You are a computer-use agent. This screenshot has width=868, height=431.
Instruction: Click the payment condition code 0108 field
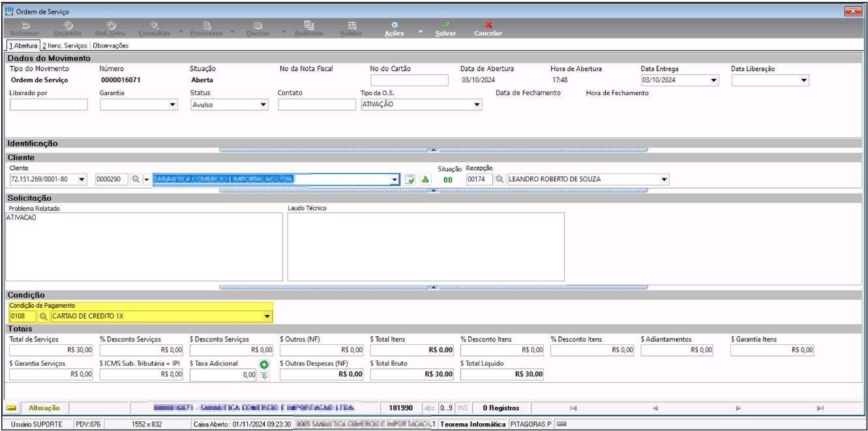coord(23,316)
